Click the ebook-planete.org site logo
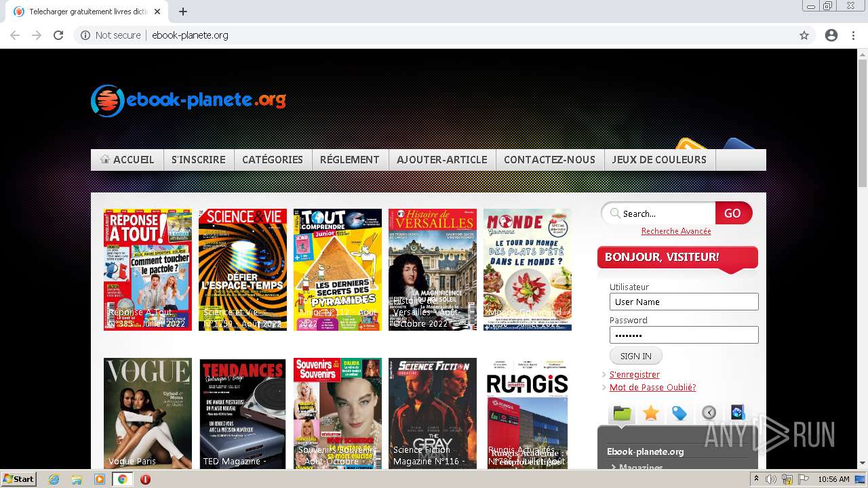The width and height of the screenshot is (868, 488). 189,100
